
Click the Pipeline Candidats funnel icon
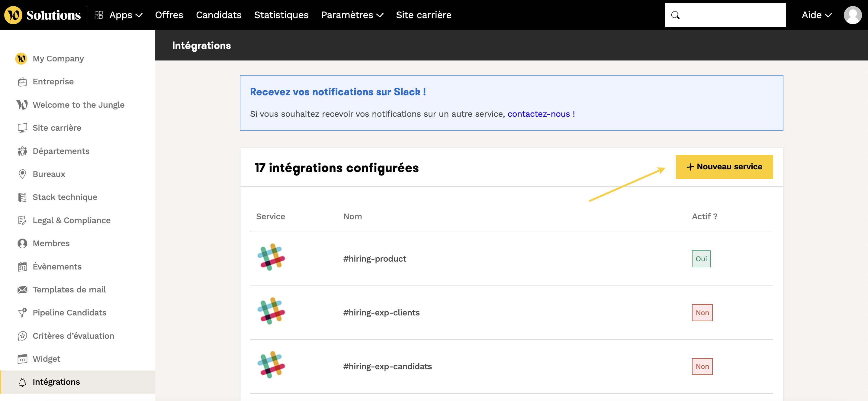[22, 313]
